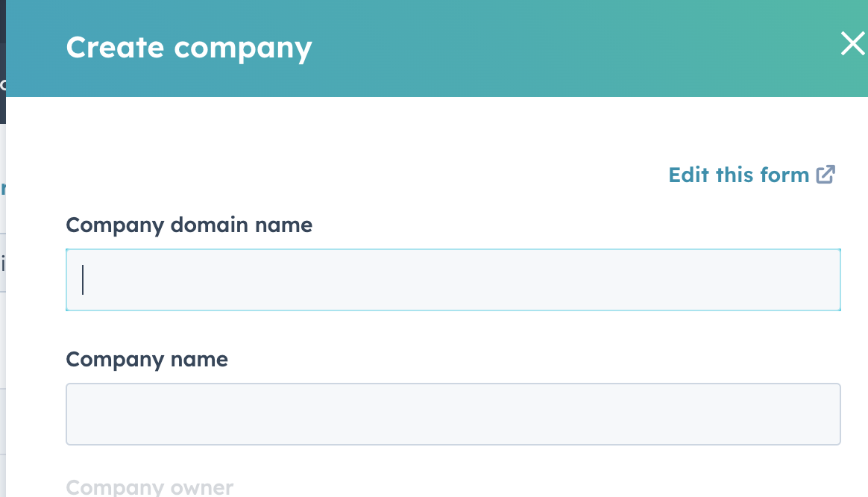Click the faded Company owner label

(149, 487)
